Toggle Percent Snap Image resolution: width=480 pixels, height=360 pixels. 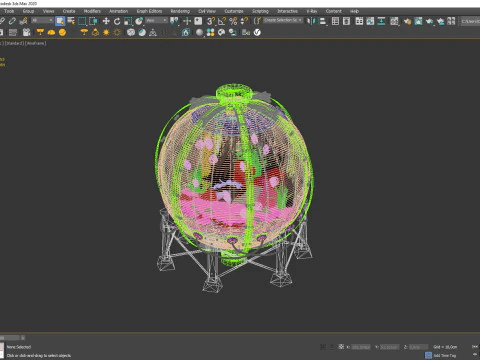pos(233,21)
